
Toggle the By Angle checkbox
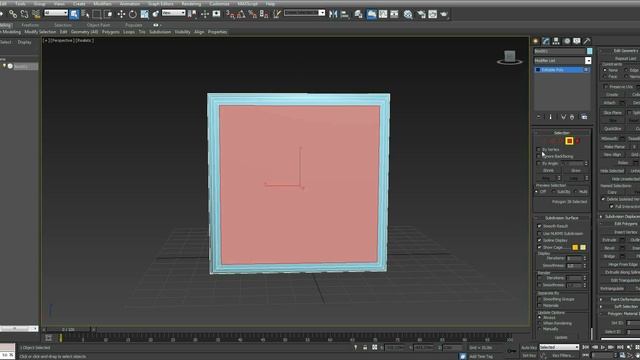coord(538,163)
